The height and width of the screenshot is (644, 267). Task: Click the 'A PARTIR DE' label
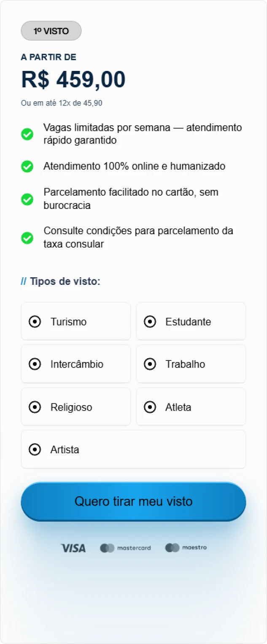click(x=49, y=57)
